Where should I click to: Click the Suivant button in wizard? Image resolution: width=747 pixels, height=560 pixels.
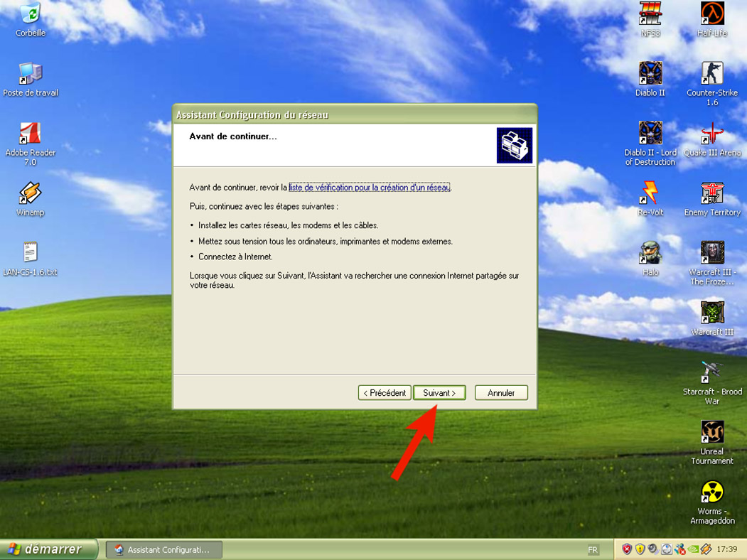pyautogui.click(x=439, y=393)
